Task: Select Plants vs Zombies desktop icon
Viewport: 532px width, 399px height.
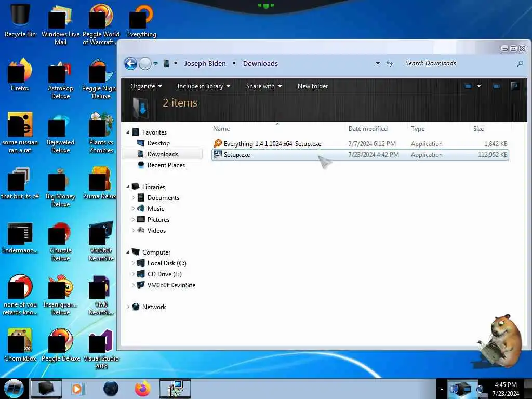Action: pyautogui.click(x=101, y=132)
